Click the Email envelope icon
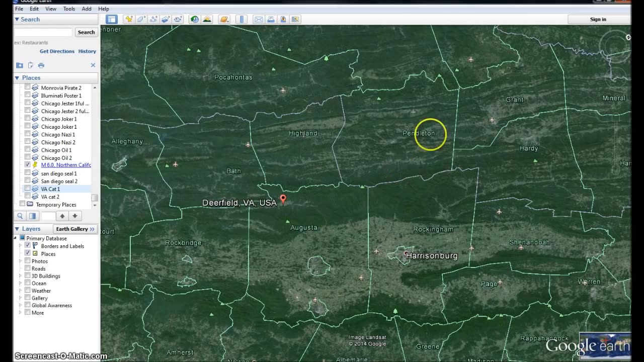 click(x=259, y=19)
